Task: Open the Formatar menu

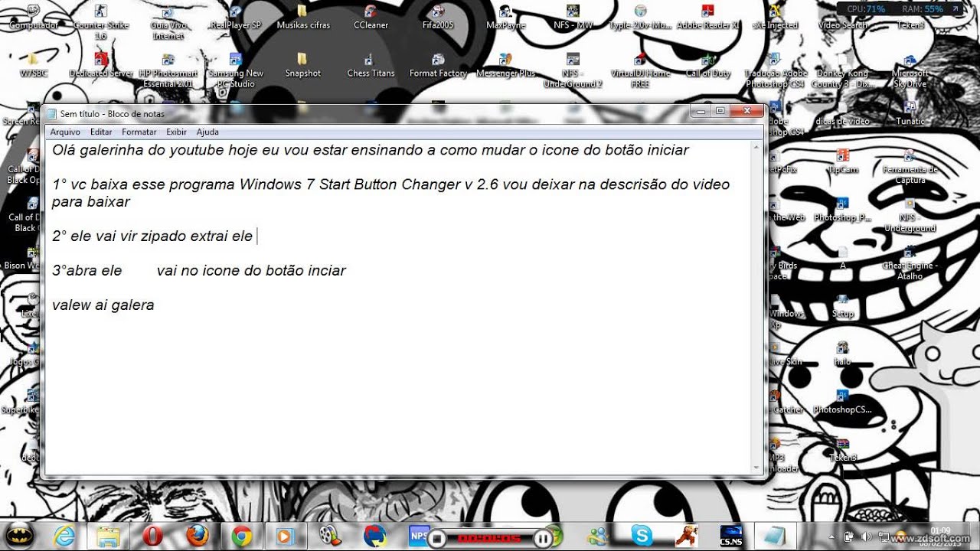Action: pyautogui.click(x=139, y=132)
